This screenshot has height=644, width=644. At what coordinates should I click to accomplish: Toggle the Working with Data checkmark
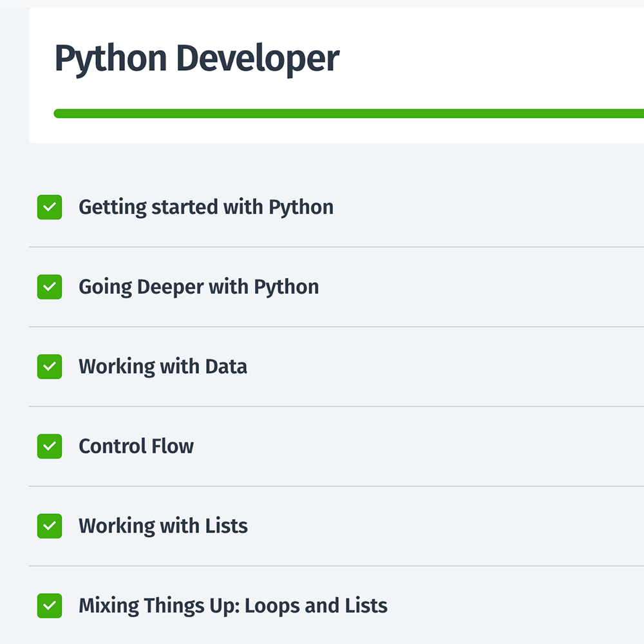[50, 367]
